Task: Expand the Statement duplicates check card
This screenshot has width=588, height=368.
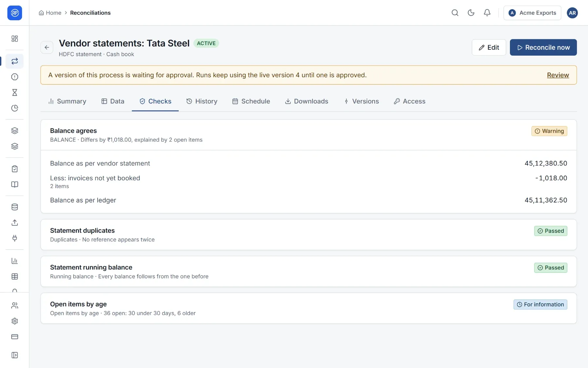Action: coord(308,235)
